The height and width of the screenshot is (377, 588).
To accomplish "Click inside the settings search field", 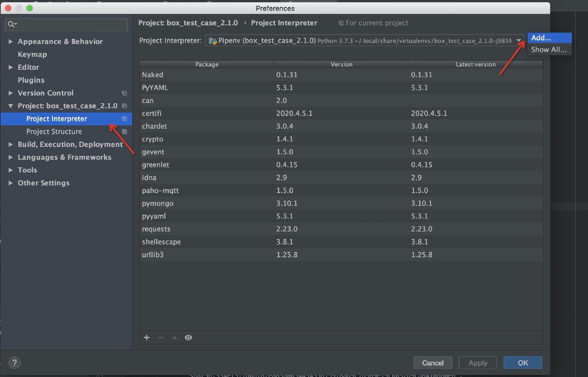I will (66, 24).
